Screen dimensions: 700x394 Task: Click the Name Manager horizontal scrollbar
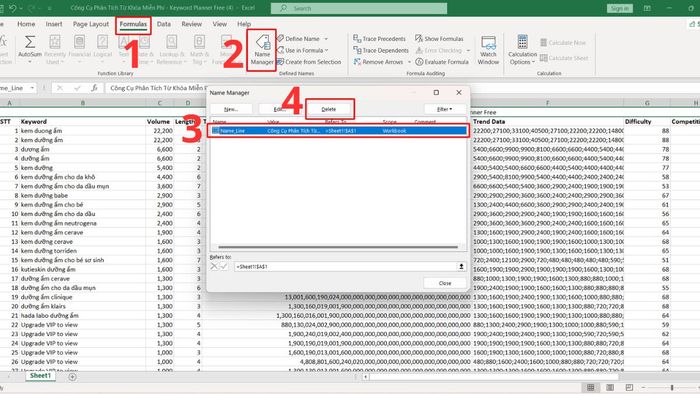(x=338, y=247)
